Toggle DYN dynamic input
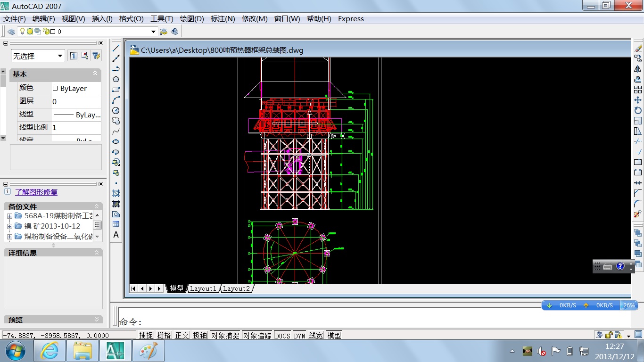644x362 pixels. click(x=299, y=336)
